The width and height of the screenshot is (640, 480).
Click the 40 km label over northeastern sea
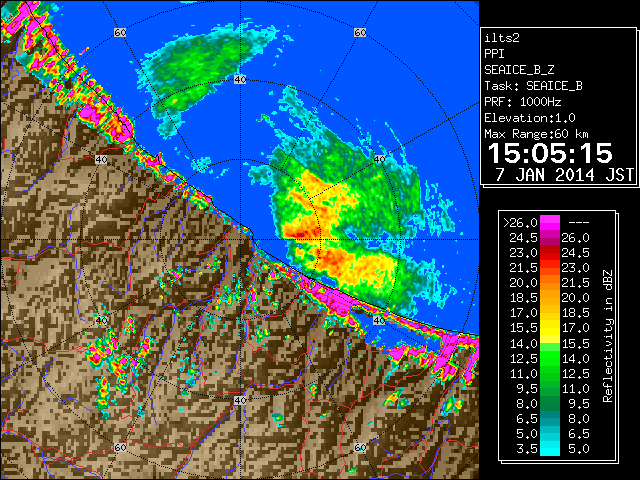(x=379, y=159)
